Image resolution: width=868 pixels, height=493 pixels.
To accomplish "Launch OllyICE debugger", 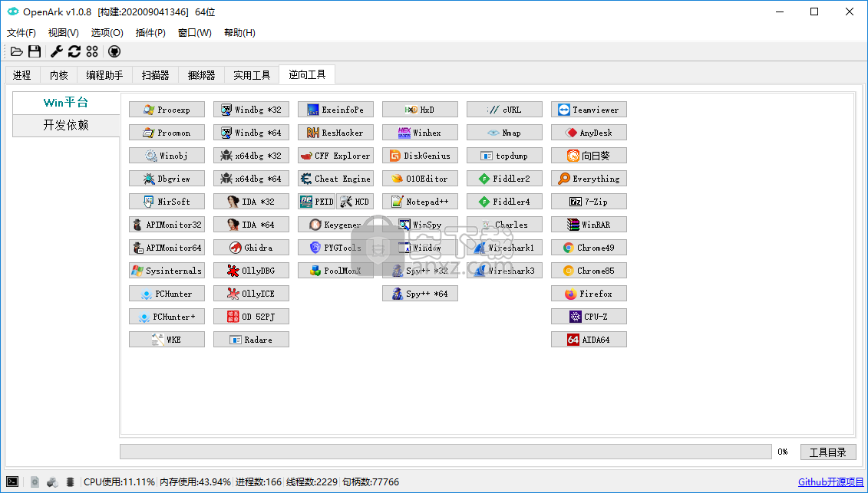I will click(251, 293).
